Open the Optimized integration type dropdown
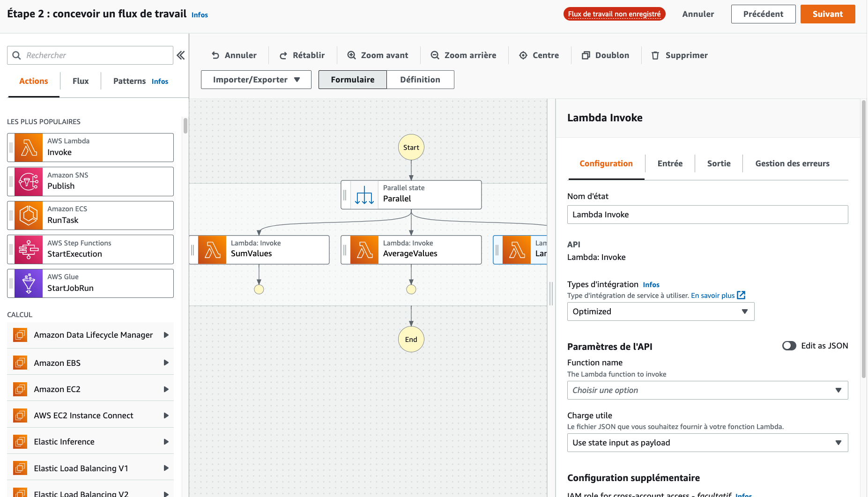The image size is (868, 497). pyautogui.click(x=660, y=312)
